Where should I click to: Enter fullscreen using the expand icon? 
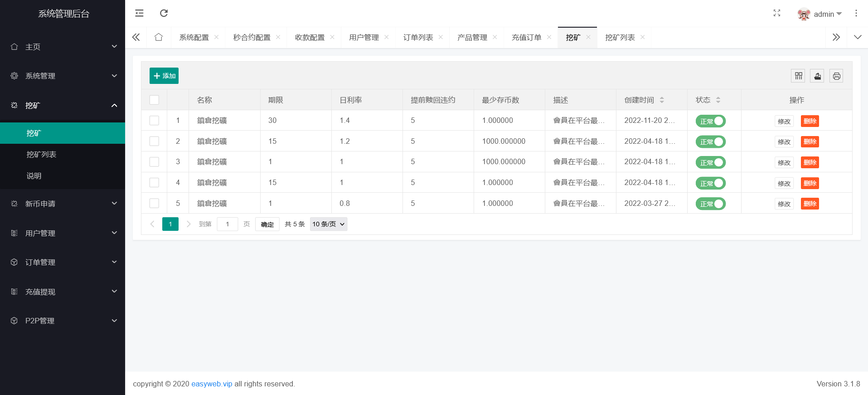click(776, 14)
